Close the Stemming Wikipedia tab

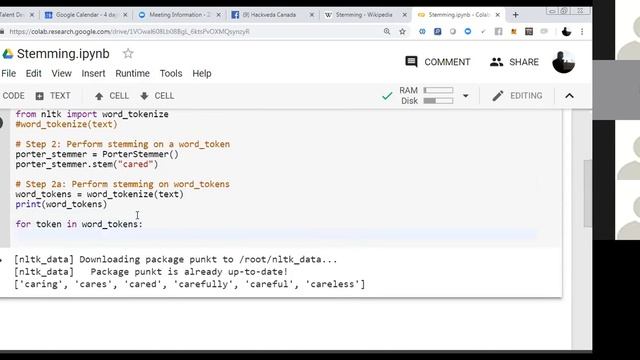pyautogui.click(x=404, y=15)
